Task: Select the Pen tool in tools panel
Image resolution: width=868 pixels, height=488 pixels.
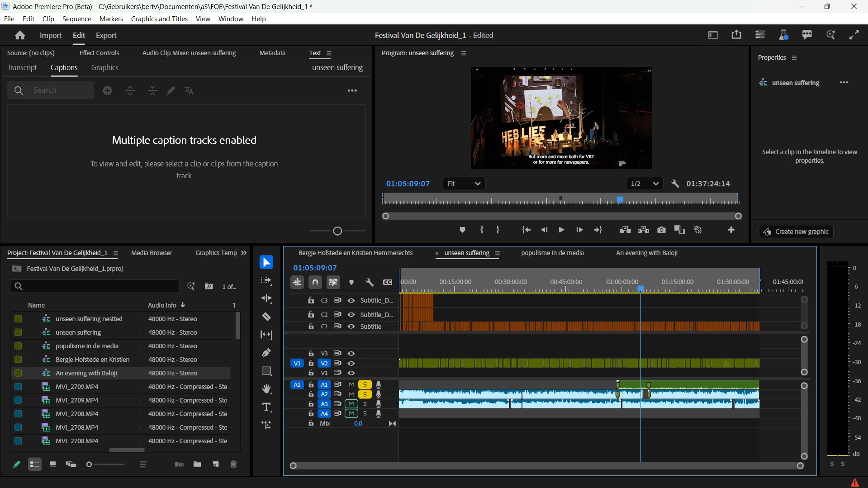Action: tap(266, 353)
